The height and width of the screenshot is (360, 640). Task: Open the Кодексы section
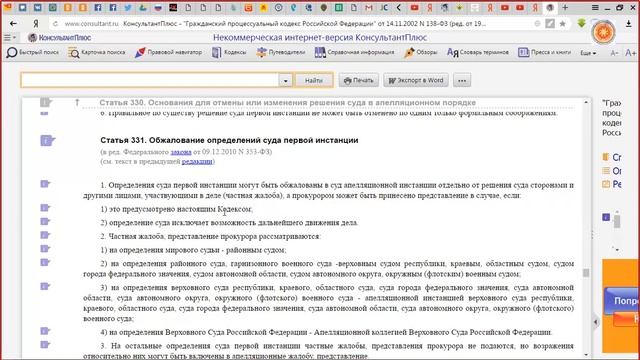pos(229,53)
